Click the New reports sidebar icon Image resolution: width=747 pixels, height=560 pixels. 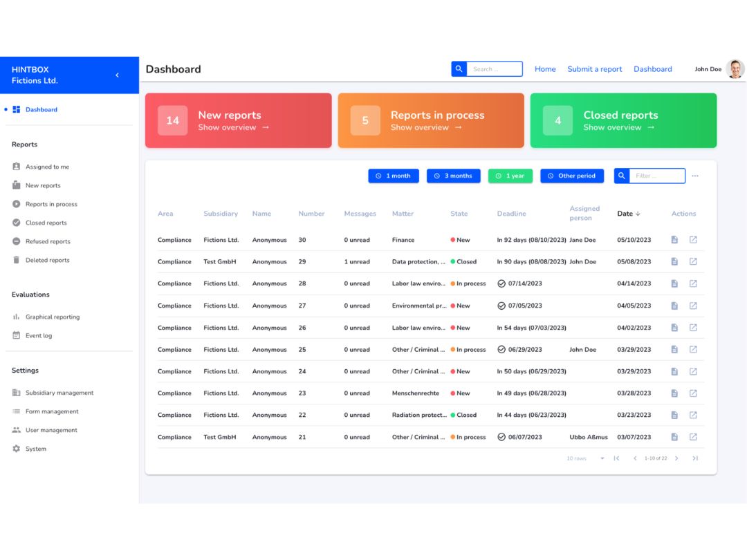point(16,185)
